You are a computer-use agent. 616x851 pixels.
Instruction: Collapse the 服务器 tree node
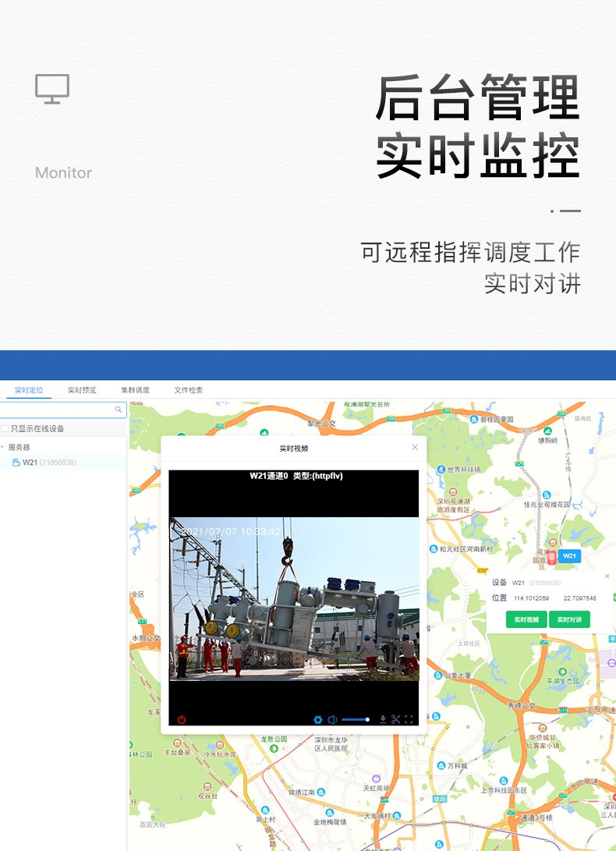point(3,448)
